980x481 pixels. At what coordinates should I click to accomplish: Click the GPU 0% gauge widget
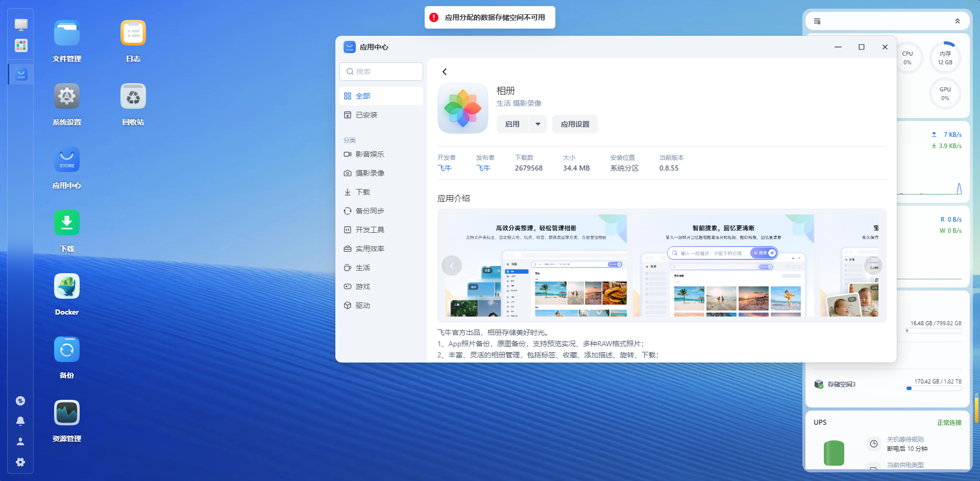coord(945,93)
